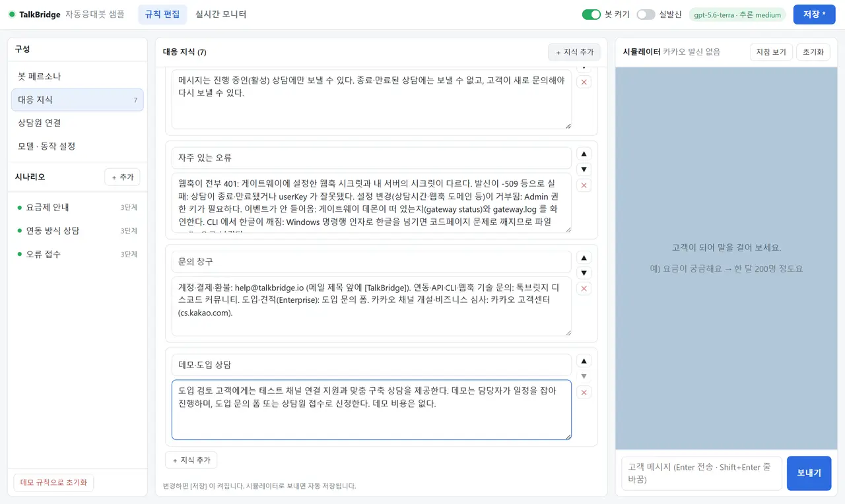
Task: Click the gpt-5.6-terra model badge
Action: coord(737,15)
